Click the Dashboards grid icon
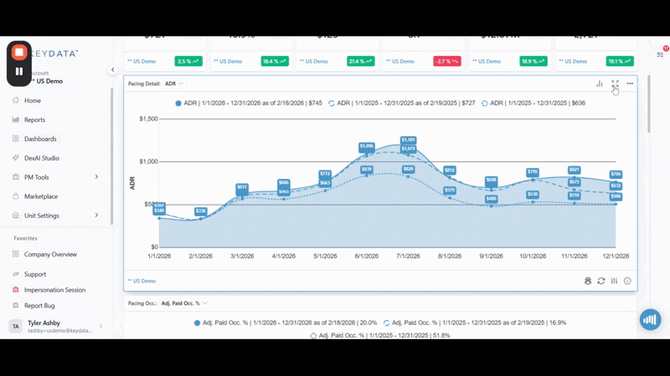The width and height of the screenshot is (670, 376). [16, 138]
